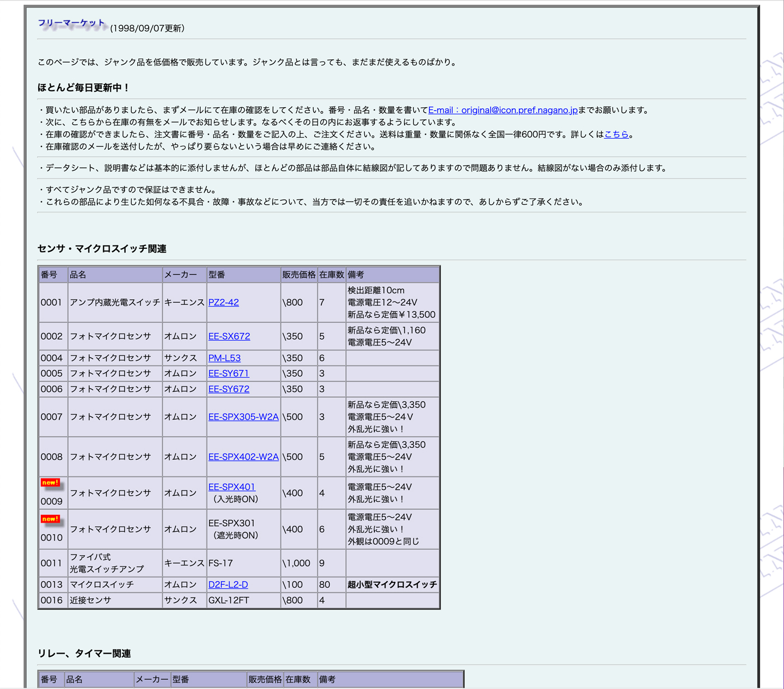
Task: Open the EE-SPX402-W2A link
Action: [243, 457]
